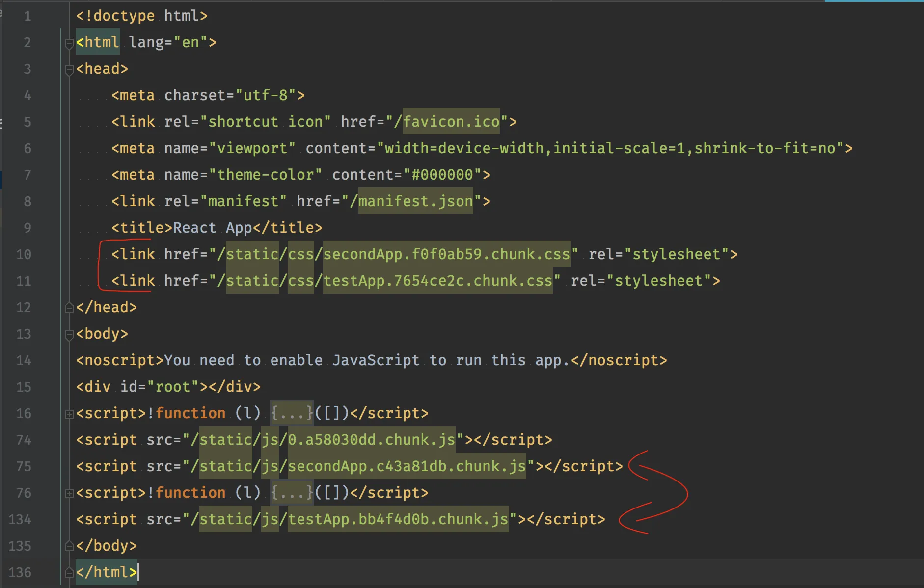Click the "theme-color" name value
The height and width of the screenshot is (588, 924).
tap(266, 175)
